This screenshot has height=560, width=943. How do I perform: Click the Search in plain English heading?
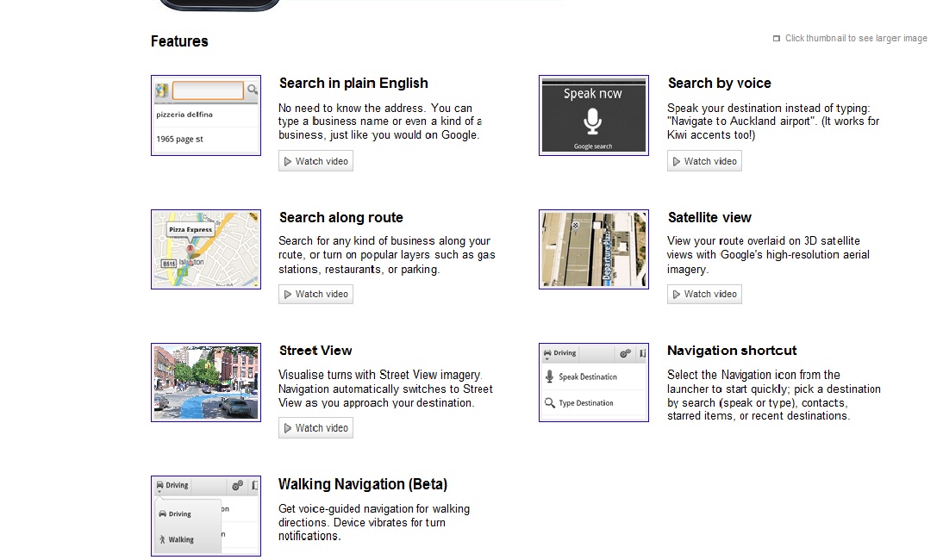point(353,84)
